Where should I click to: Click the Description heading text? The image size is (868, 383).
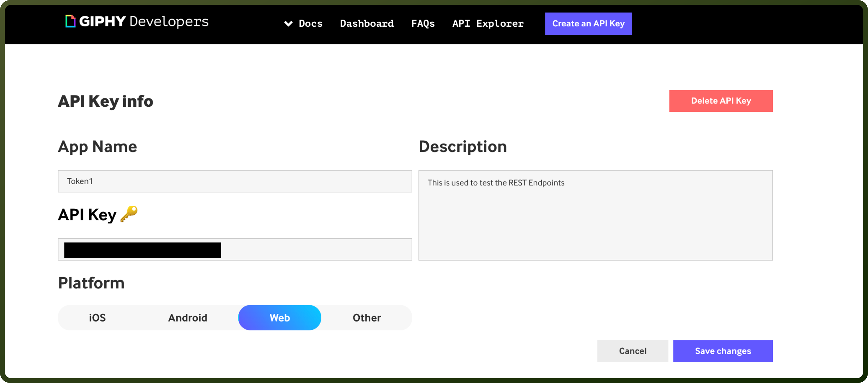point(463,147)
